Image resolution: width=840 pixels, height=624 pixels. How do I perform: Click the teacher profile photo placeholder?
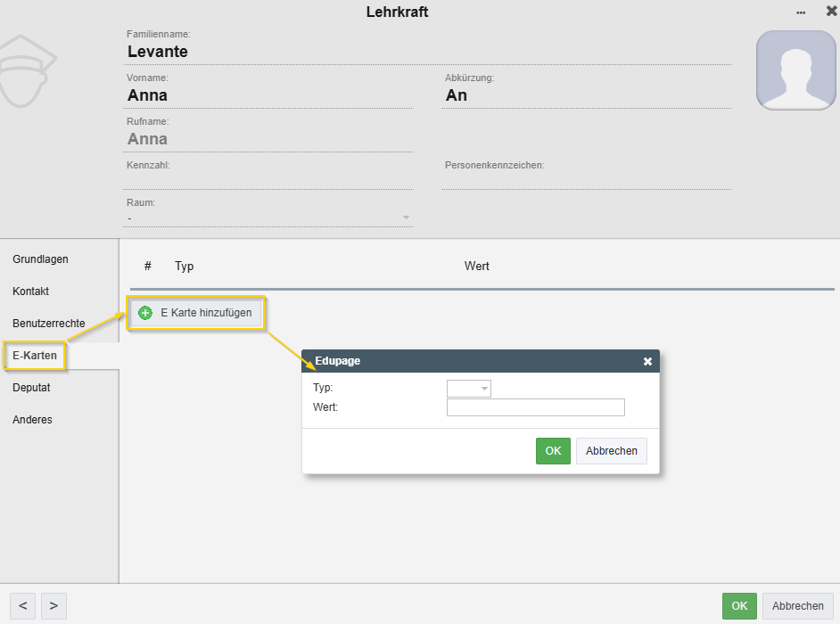796,70
